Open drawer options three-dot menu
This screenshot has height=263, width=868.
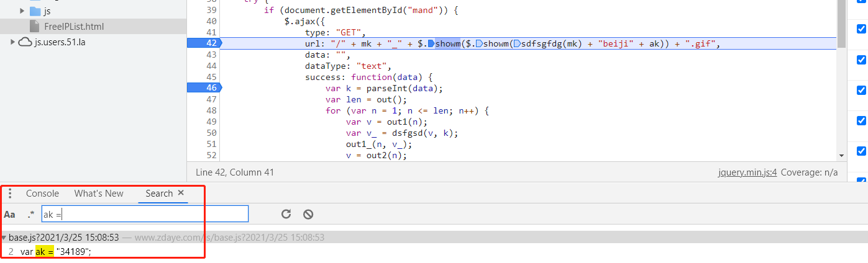click(x=10, y=194)
